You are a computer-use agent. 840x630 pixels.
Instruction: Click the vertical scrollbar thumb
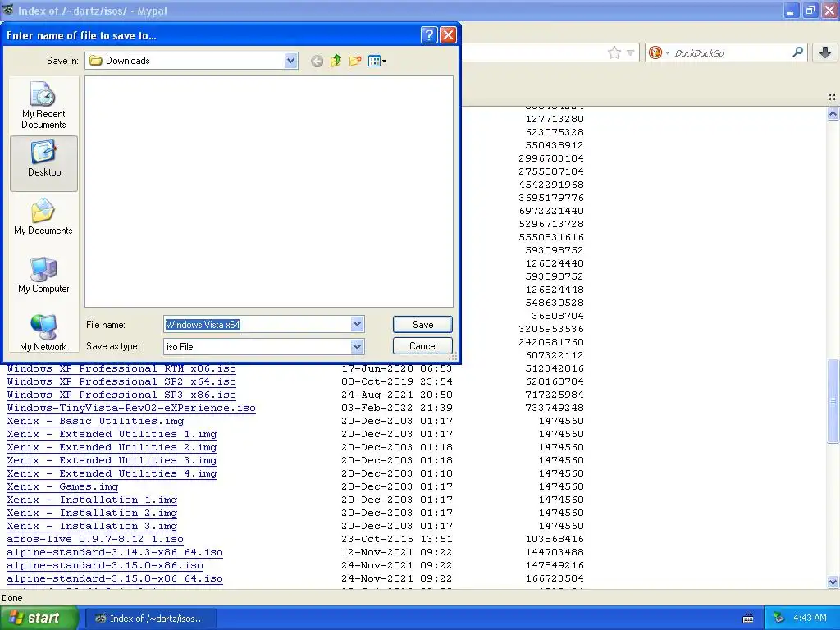coord(833,400)
